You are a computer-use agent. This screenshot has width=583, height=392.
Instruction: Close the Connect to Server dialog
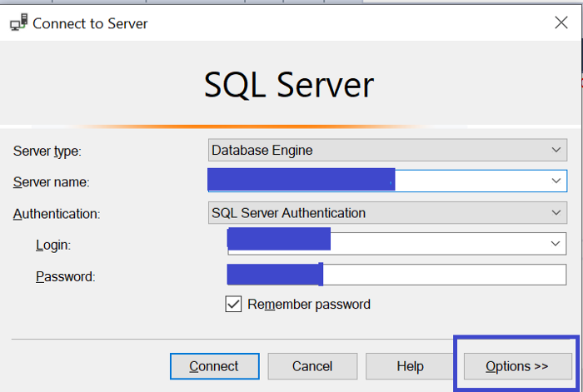click(x=561, y=22)
